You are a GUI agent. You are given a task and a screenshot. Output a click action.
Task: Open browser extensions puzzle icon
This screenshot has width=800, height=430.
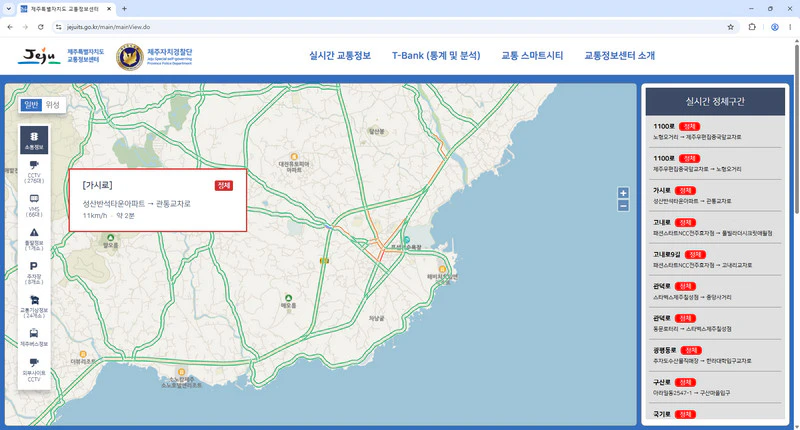point(752,27)
